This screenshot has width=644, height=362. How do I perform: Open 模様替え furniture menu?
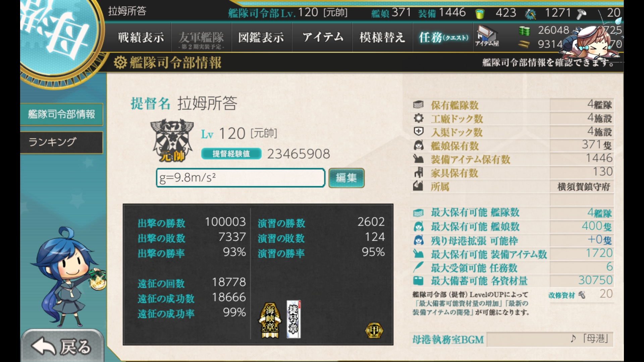tap(382, 37)
